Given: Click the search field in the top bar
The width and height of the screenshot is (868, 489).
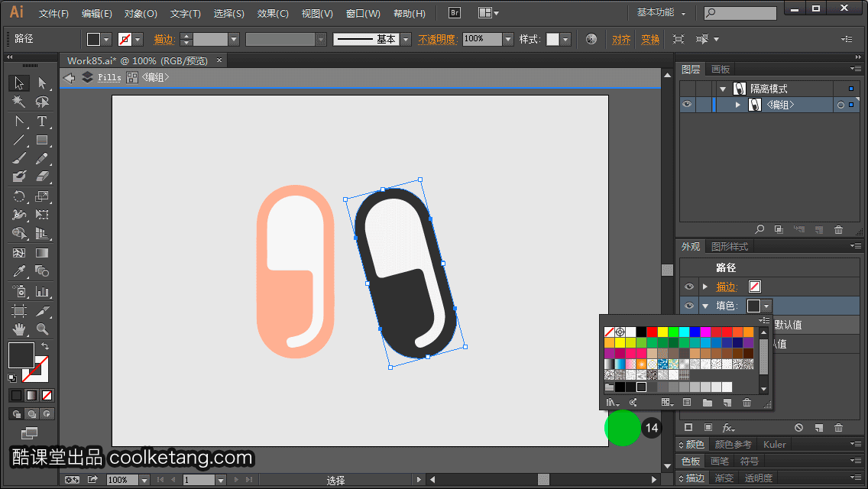Looking at the screenshot, I should [x=740, y=13].
